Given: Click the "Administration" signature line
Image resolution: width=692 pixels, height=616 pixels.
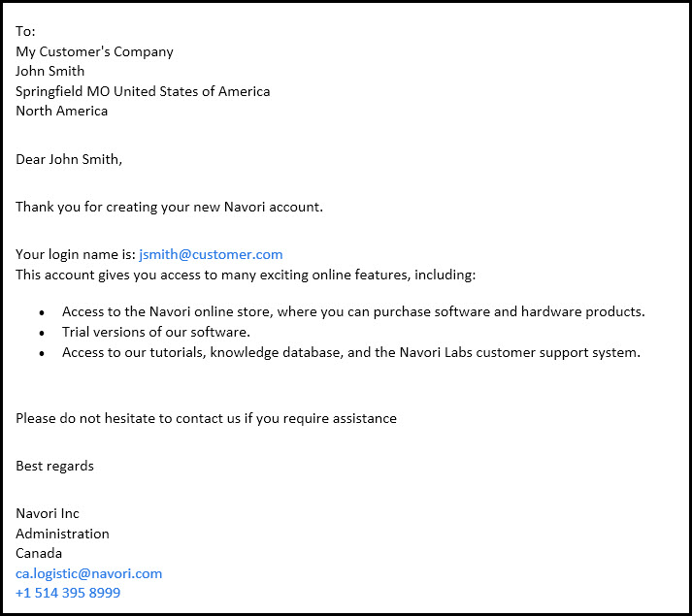Looking at the screenshot, I should pos(62,534).
